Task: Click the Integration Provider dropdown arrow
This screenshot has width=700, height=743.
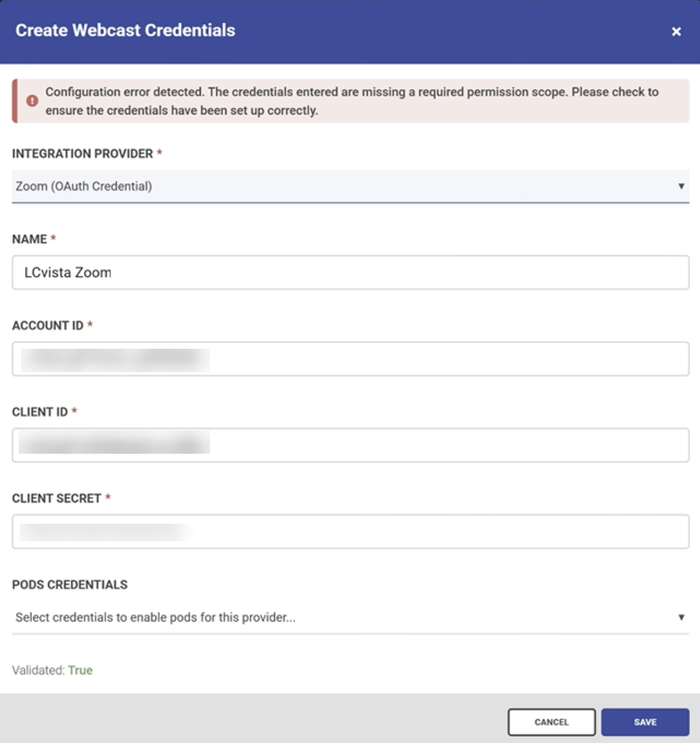Action: pyautogui.click(x=681, y=186)
